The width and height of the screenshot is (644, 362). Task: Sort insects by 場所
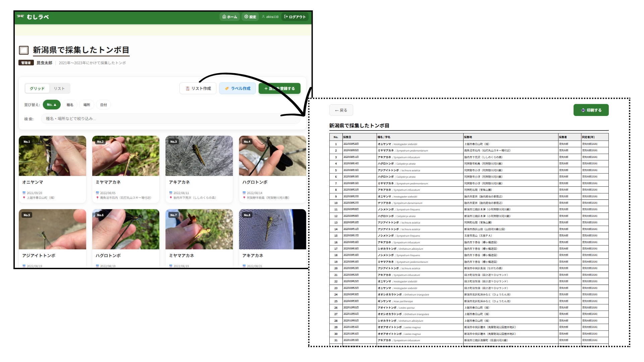pyautogui.click(x=87, y=105)
